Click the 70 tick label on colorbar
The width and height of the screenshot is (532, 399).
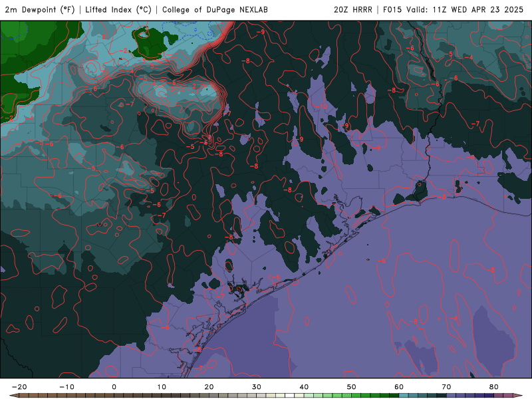point(446,387)
